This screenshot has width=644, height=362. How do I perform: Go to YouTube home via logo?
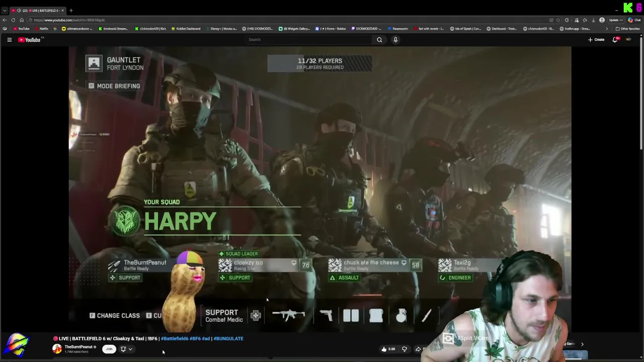30,40
